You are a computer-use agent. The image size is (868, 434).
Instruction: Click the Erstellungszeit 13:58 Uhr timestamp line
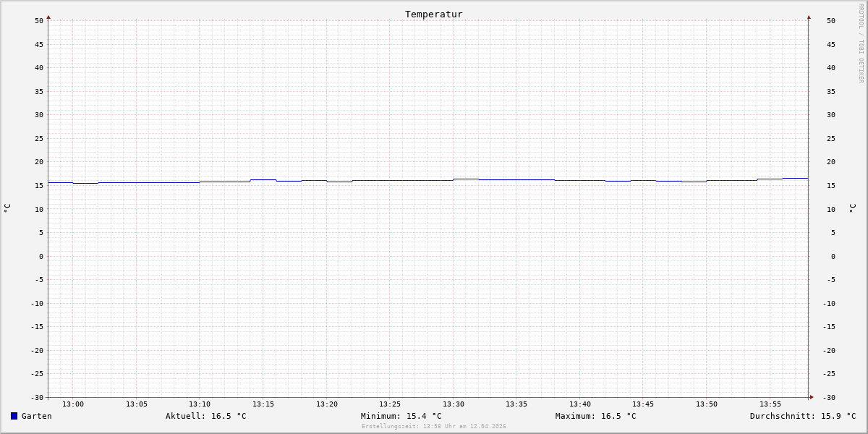(434, 426)
